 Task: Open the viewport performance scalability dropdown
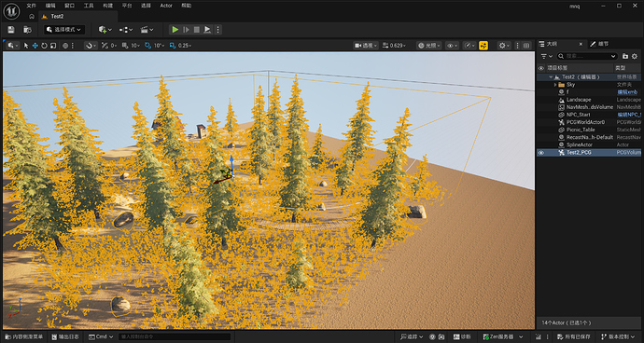[469, 46]
